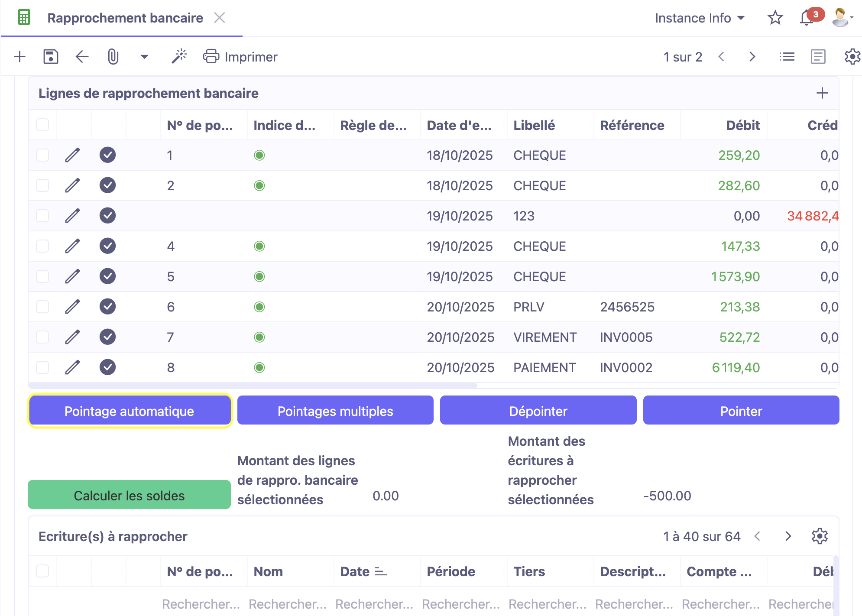Viewport: 862px width, 616px height.
Task: Tick checkbox for VIREMENT INV0005 row
Action: [x=42, y=337]
